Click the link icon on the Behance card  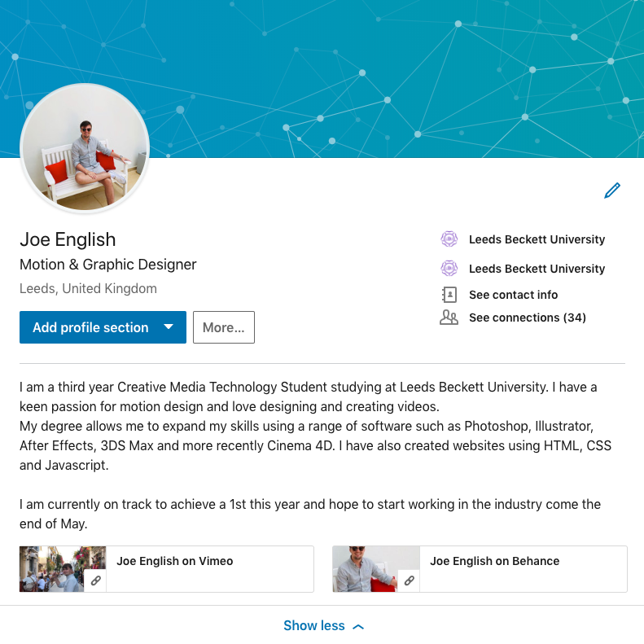point(409,580)
